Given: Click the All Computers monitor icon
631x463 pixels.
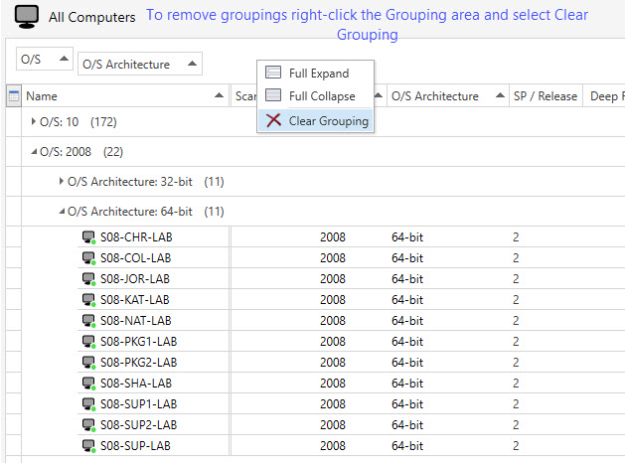Looking at the screenshot, I should [x=27, y=16].
